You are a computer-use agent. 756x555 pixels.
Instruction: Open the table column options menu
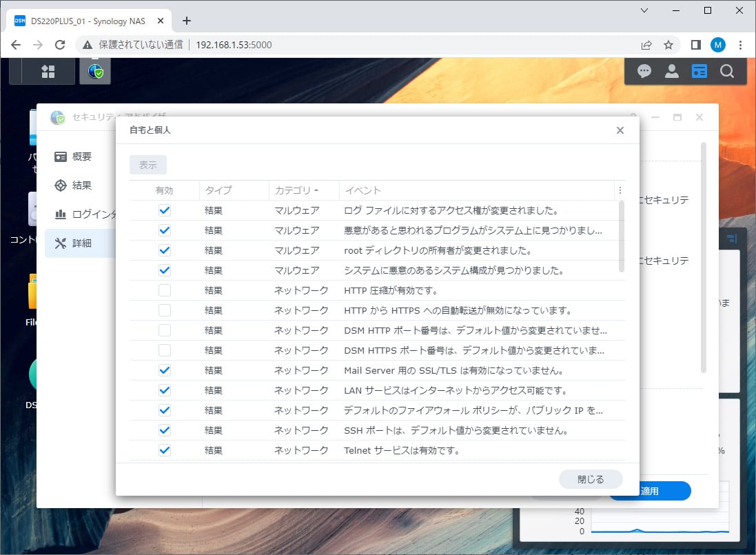(x=620, y=190)
